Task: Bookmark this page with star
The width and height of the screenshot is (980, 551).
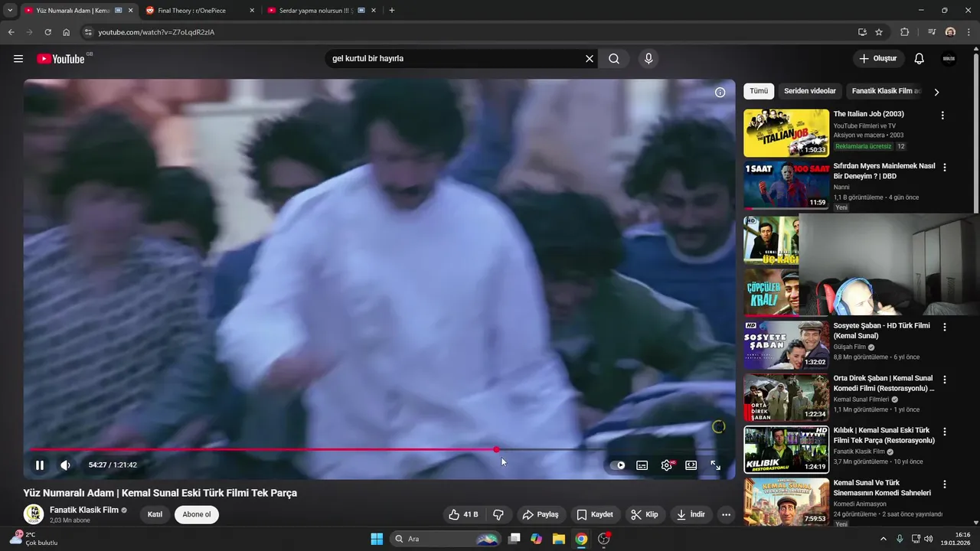Action: coord(879,32)
